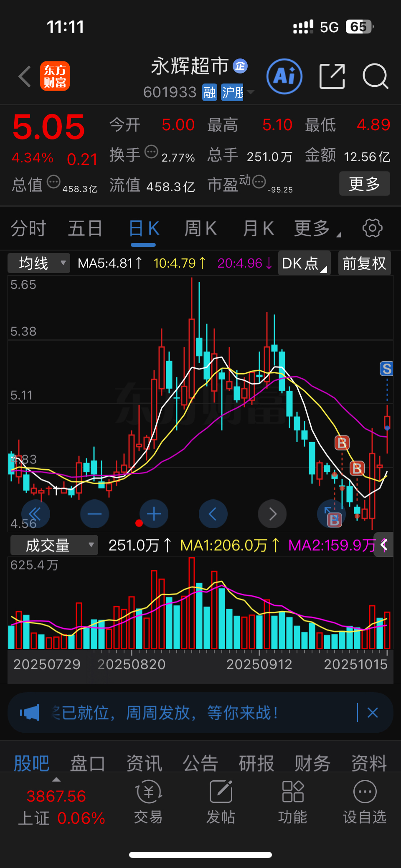Tap the 换手 info bubble icon
This screenshot has height=868, width=401.
151,152
